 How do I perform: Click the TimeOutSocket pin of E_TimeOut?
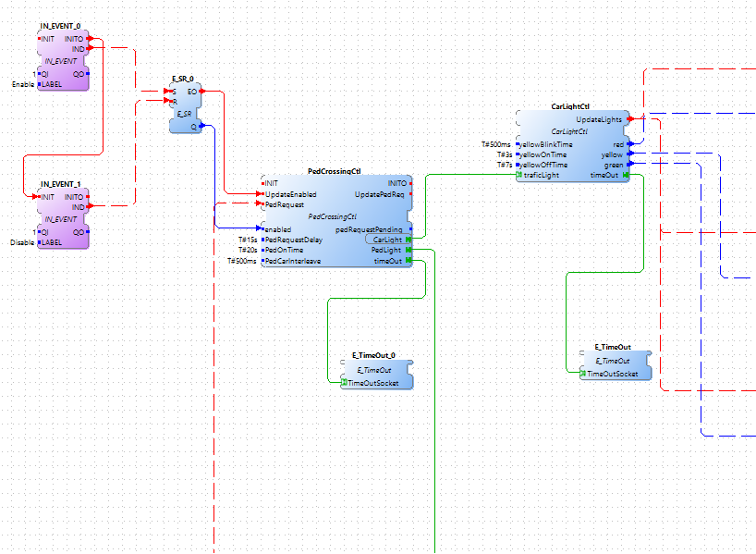pos(583,374)
